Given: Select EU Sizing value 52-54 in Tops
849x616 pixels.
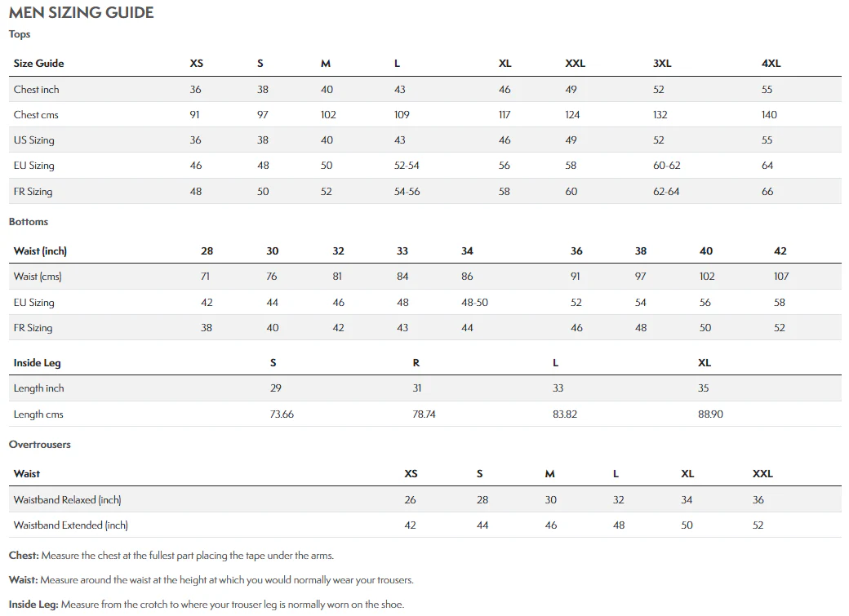Looking at the screenshot, I should (407, 166).
